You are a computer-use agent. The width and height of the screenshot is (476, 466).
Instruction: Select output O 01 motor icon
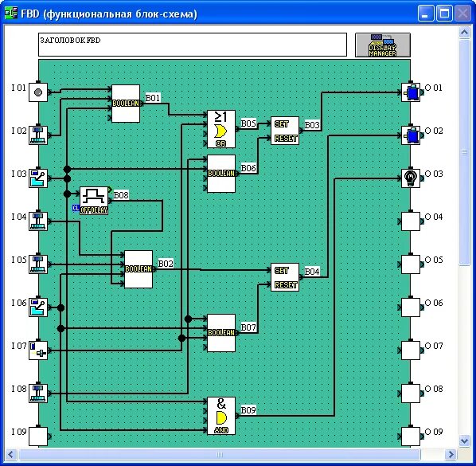411,92
